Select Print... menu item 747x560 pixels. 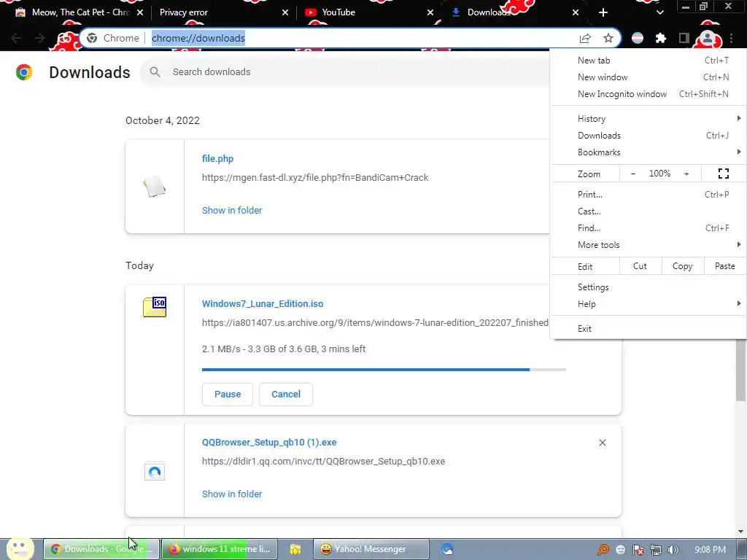pyautogui.click(x=649, y=194)
